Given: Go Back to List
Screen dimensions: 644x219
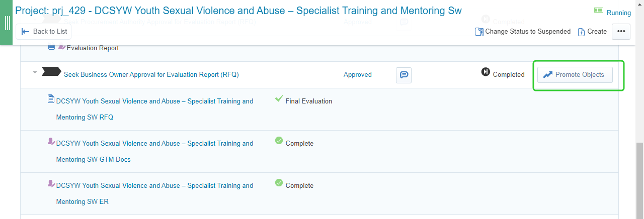Looking at the screenshot, I should [x=44, y=31].
